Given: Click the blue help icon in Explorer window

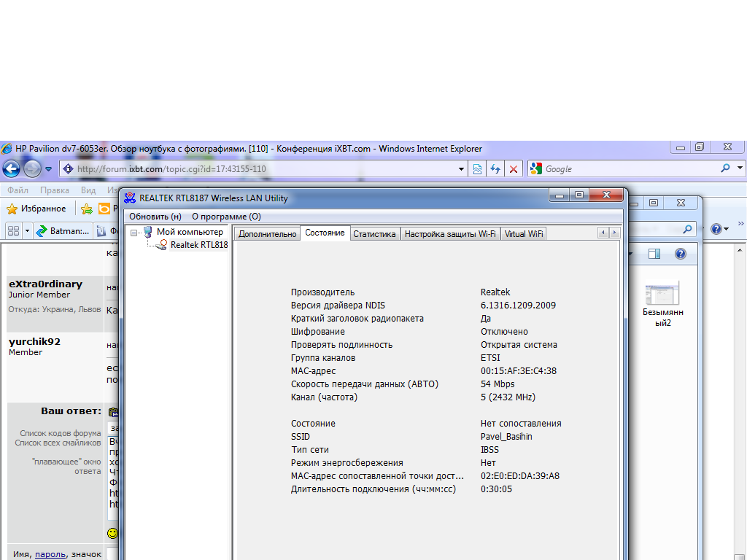Looking at the screenshot, I should point(681,254).
